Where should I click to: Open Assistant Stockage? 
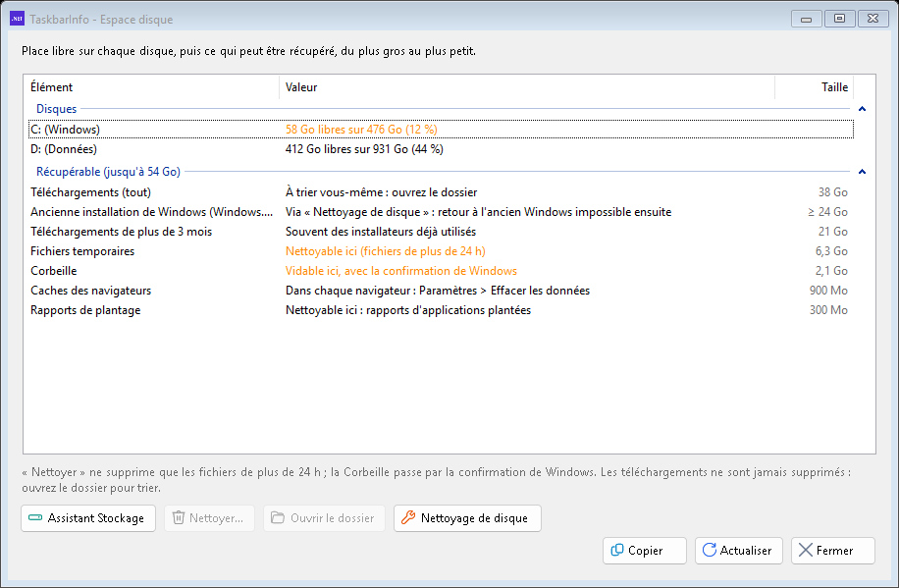(88, 518)
